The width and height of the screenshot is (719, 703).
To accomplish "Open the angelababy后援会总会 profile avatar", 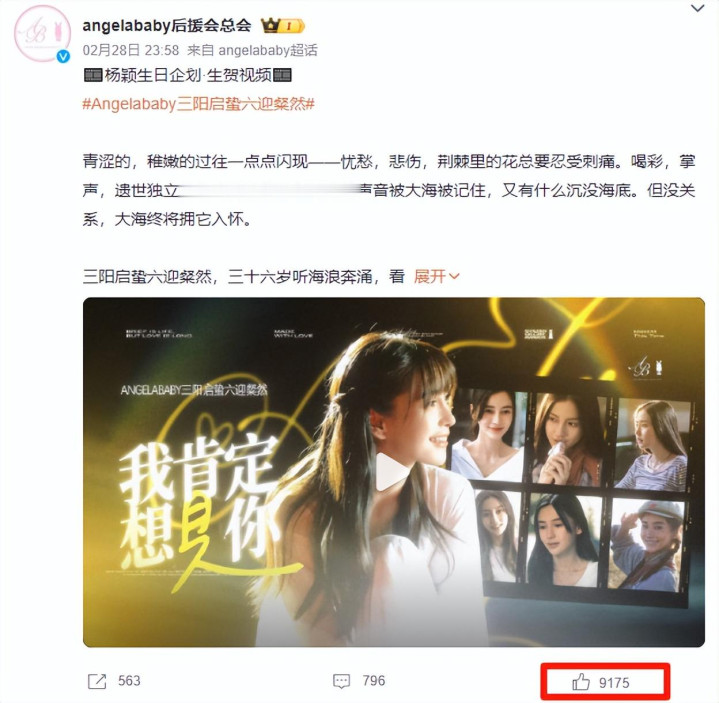I will [42, 33].
